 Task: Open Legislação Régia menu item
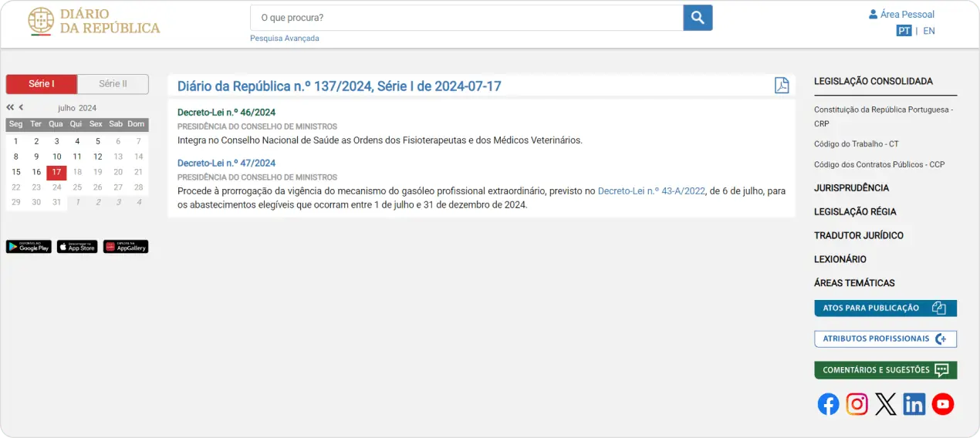pyautogui.click(x=855, y=212)
